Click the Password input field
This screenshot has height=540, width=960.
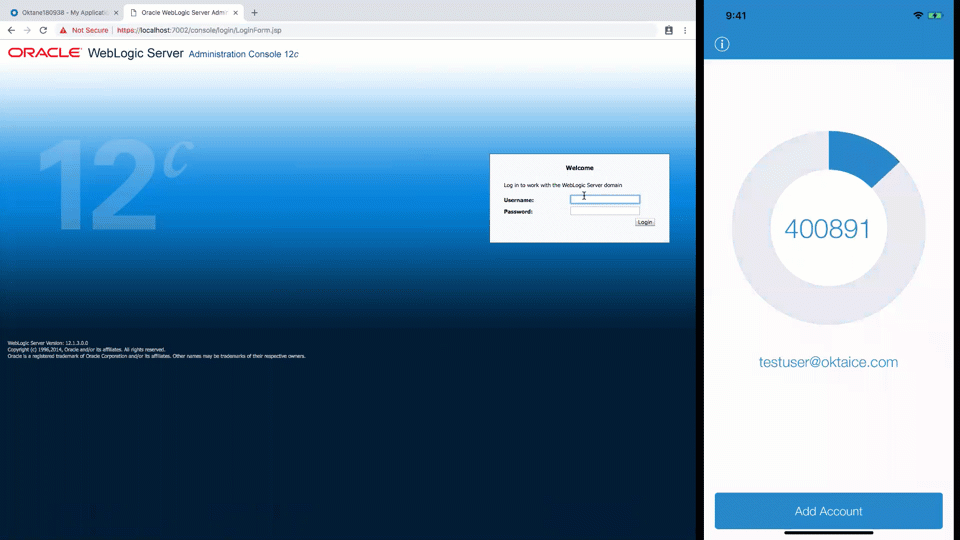pyautogui.click(x=605, y=211)
